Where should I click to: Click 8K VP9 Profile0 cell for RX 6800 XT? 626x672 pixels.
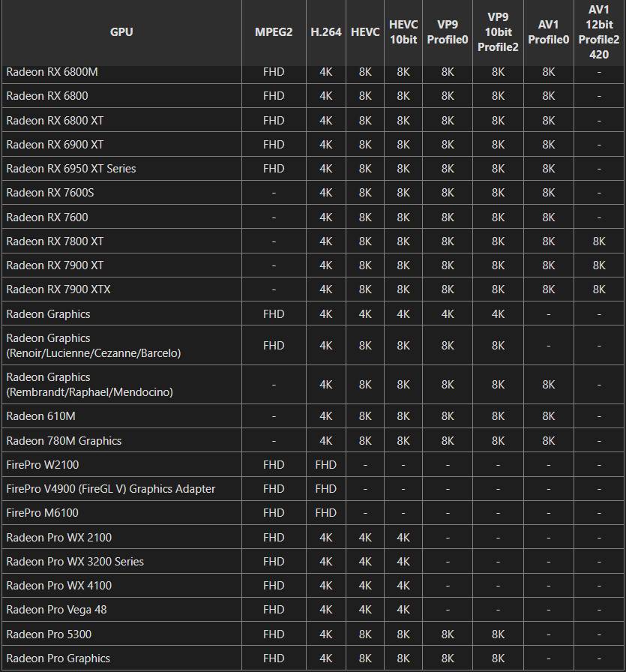point(448,121)
